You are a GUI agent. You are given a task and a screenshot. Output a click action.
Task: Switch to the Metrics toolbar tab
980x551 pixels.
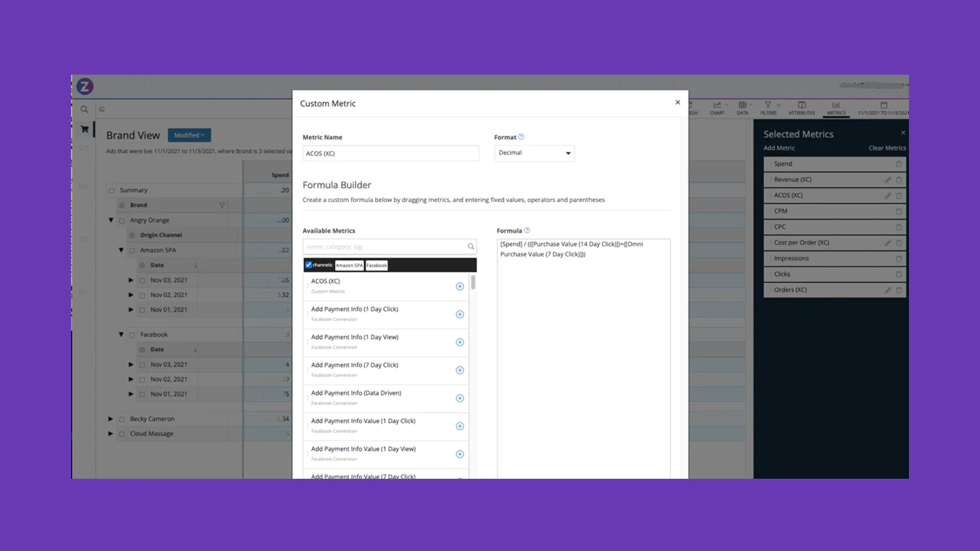coord(835,108)
